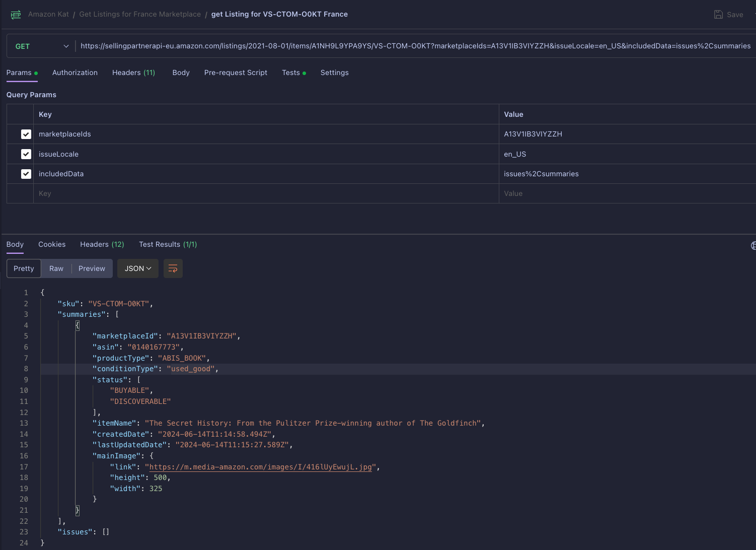The width and height of the screenshot is (756, 550).
Task: Click the "used_good" conditionType value
Action: (191, 369)
